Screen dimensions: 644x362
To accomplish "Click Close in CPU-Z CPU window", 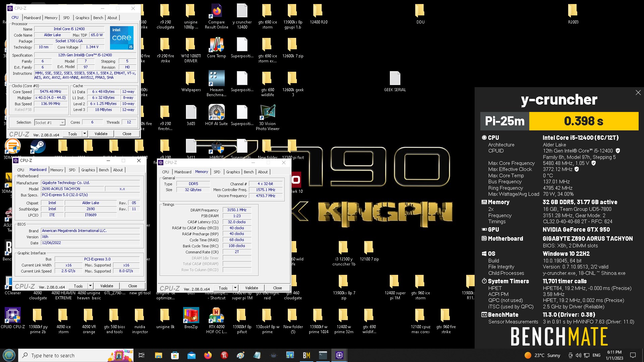I will [x=127, y=134].
